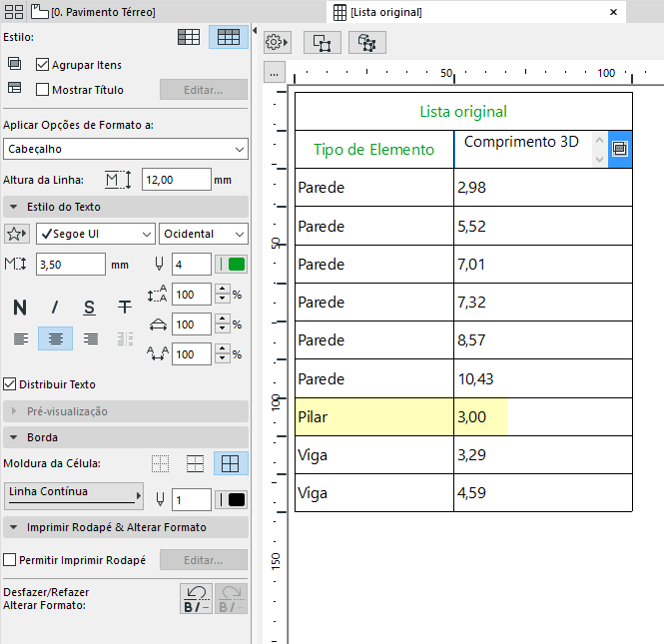Collapse the left format panel arrow
The height and width of the screenshot is (644, 664).
click(255, 31)
